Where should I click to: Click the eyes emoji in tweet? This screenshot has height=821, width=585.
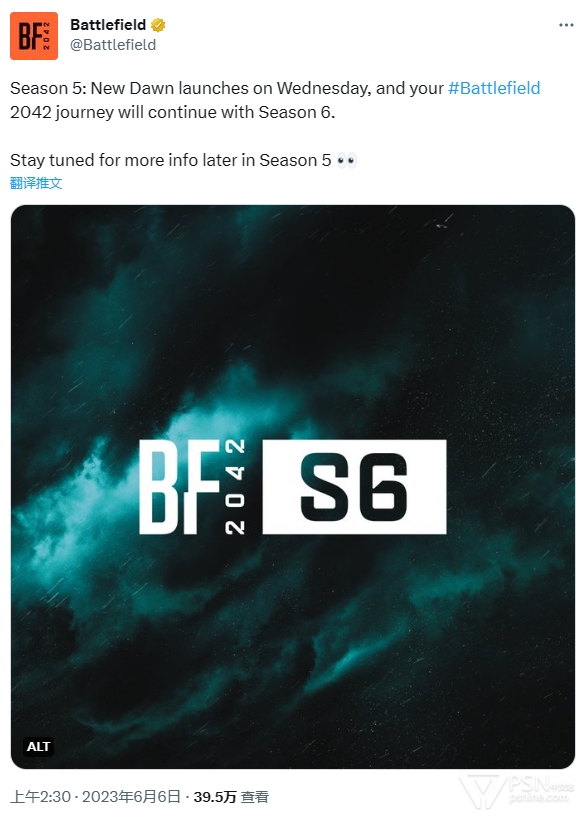347,160
